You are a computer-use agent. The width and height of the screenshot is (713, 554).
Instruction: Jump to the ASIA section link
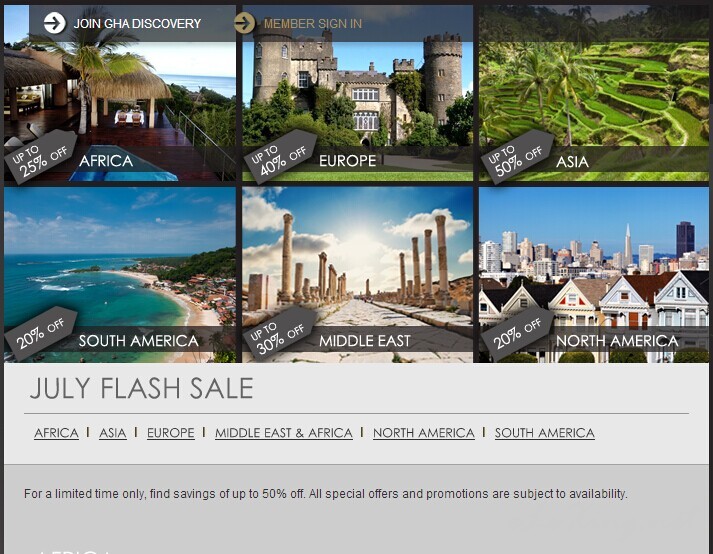point(113,433)
